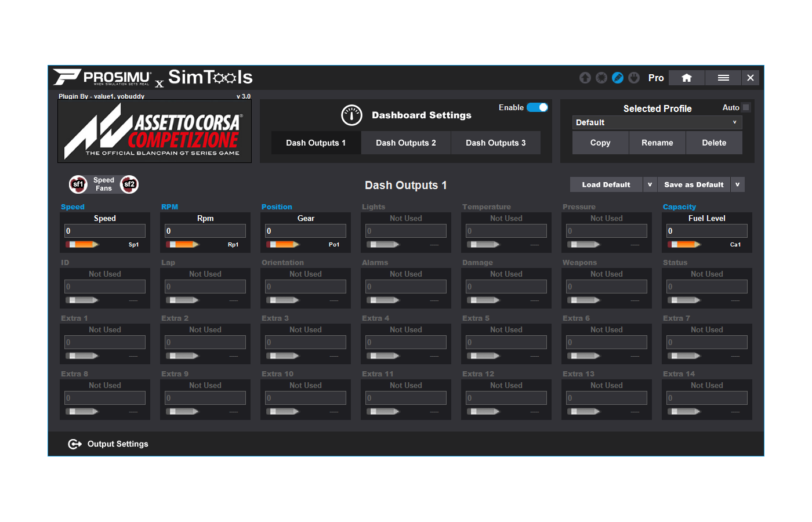Click the up-arrow update icon in the title bar

pos(585,78)
